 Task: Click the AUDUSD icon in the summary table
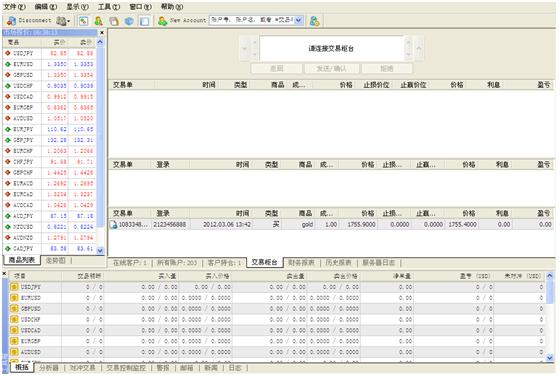14,352
